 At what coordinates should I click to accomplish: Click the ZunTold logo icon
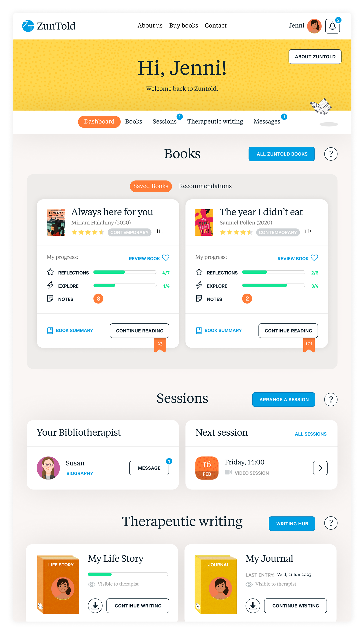tap(28, 26)
